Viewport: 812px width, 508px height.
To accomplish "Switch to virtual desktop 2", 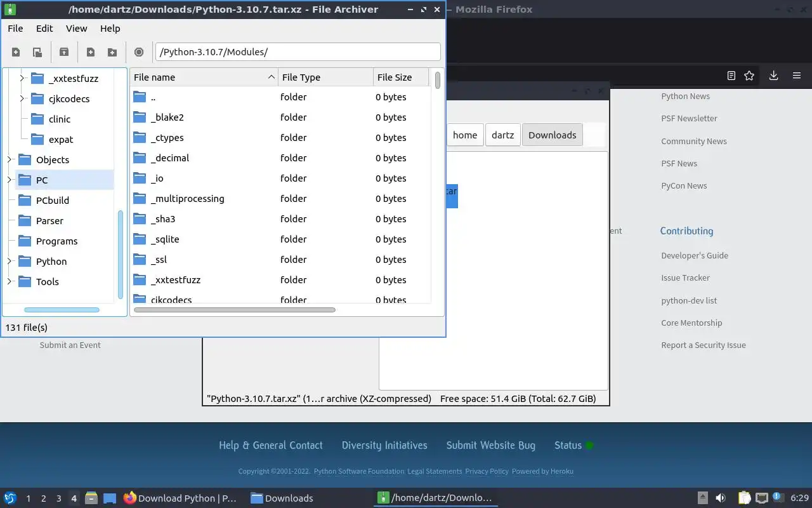I will coord(44,498).
